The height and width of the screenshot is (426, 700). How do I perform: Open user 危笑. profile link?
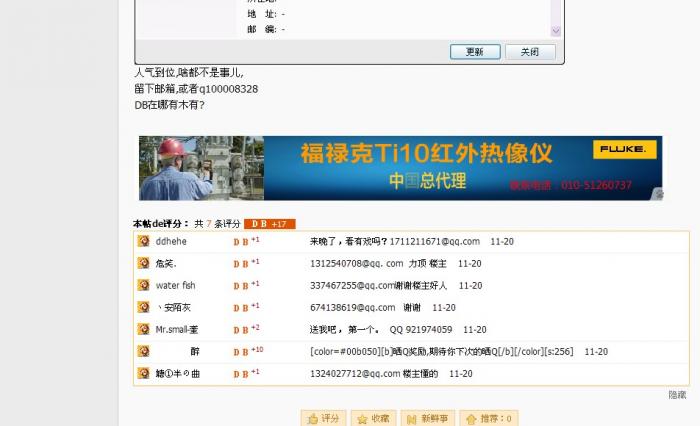[166, 263]
